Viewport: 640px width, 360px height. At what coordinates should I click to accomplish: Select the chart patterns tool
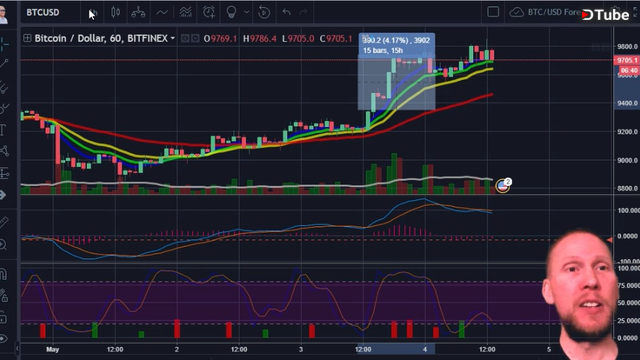click(4, 151)
